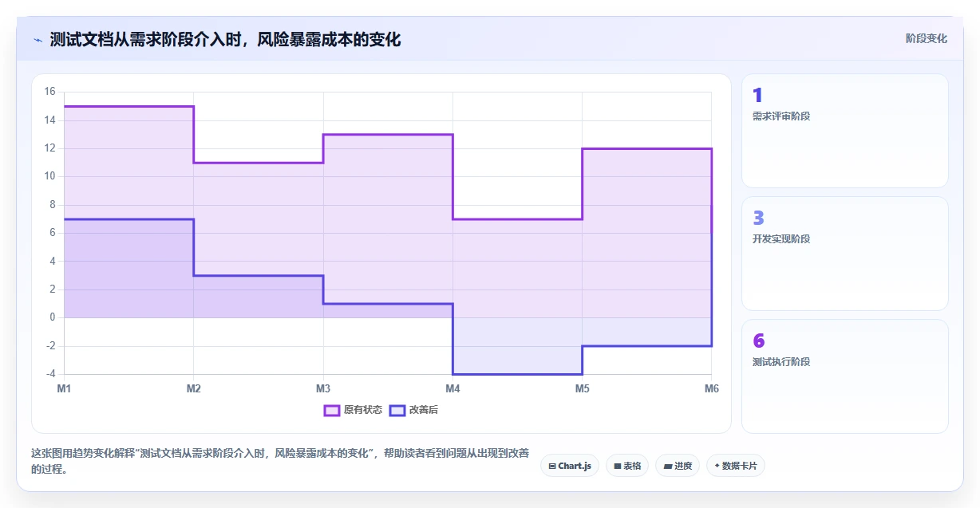This screenshot has height=508, width=980.
Task: Click the star icon in 数据卡片 chip
Action: coord(717,466)
